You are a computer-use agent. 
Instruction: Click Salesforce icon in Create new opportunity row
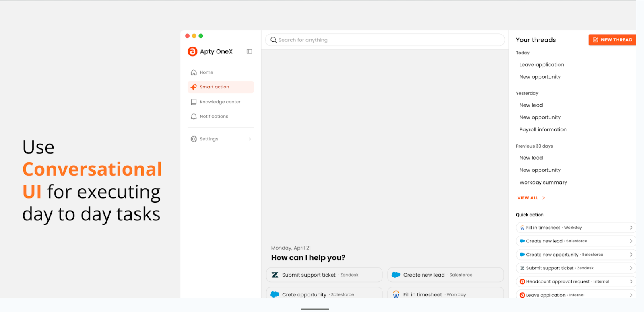click(522, 255)
